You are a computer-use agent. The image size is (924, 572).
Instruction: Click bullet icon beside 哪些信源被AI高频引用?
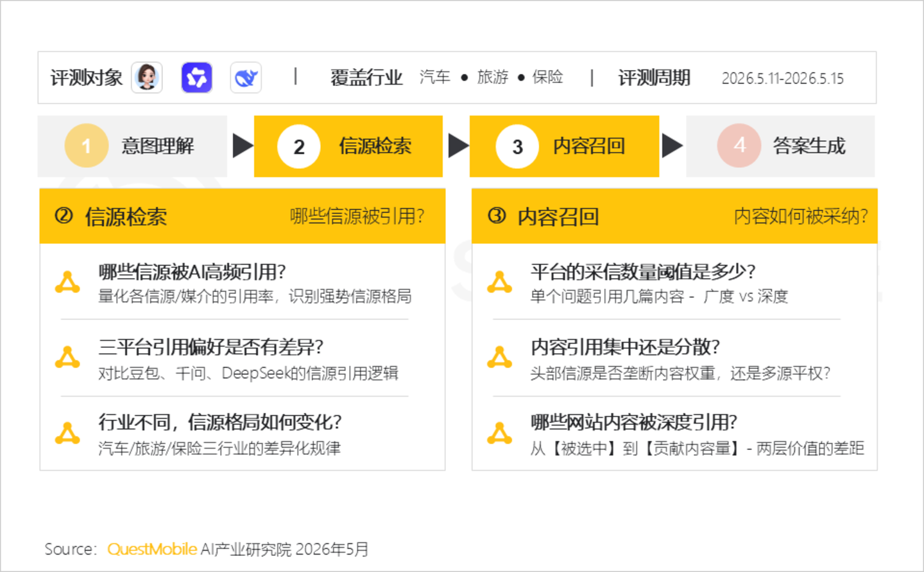(x=67, y=282)
